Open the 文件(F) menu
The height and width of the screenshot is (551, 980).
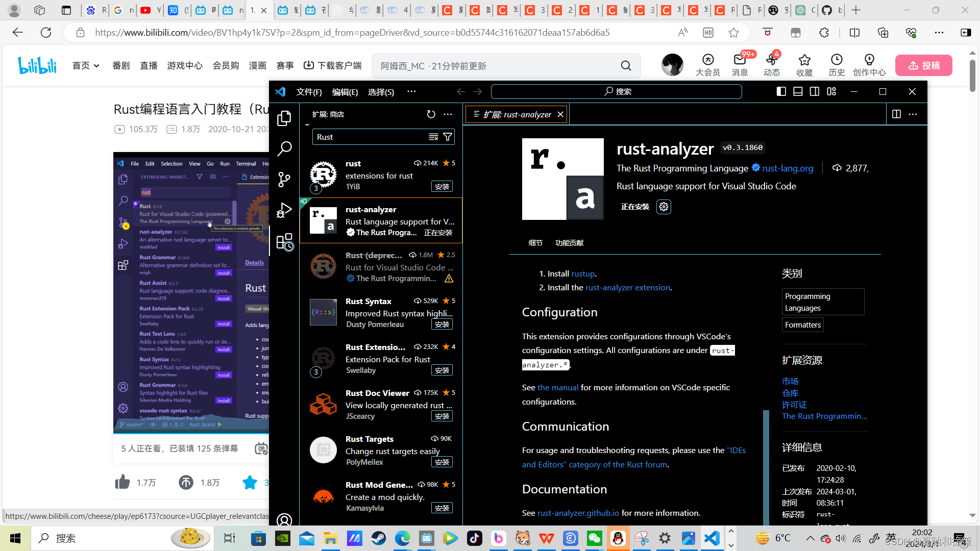[308, 92]
